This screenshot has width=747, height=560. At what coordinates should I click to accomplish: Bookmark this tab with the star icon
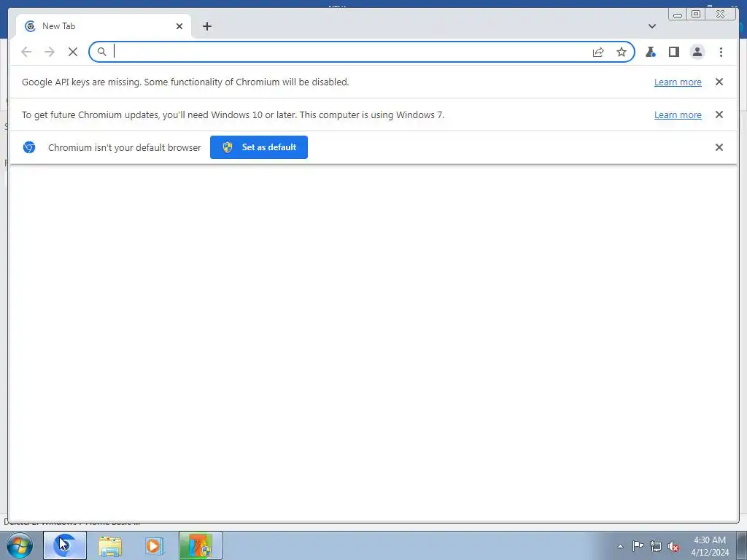(x=622, y=52)
